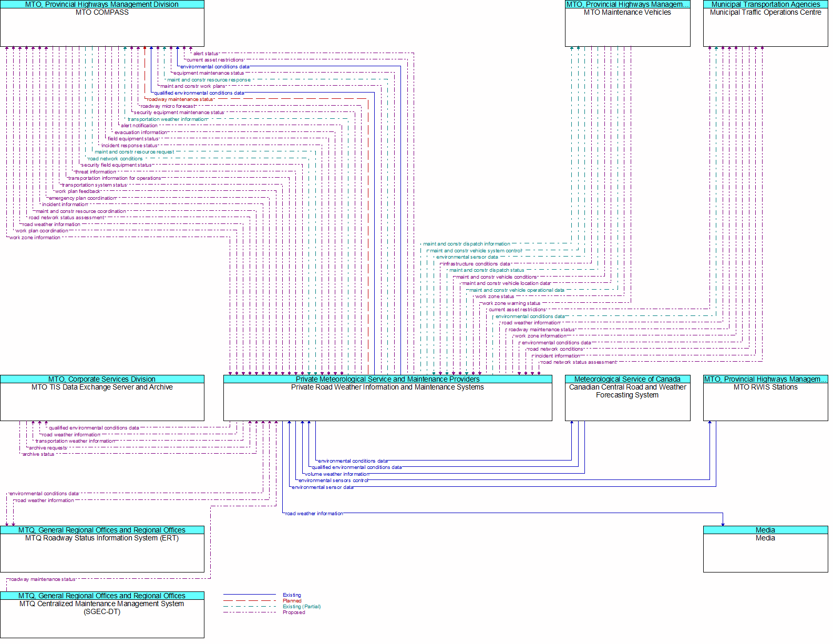Click the Media node box

coord(765,549)
